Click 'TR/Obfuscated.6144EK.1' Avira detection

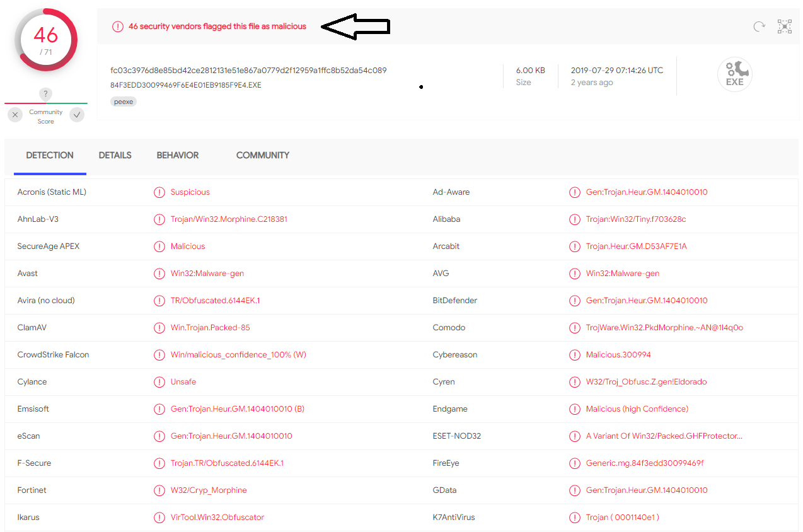pyautogui.click(x=215, y=301)
